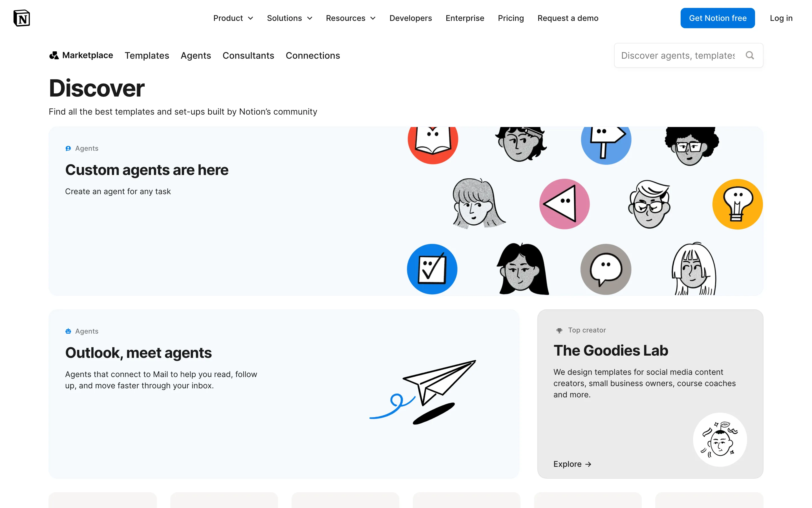Click the arrow icon next to Explore
This screenshot has width=812, height=508.
[x=588, y=464]
